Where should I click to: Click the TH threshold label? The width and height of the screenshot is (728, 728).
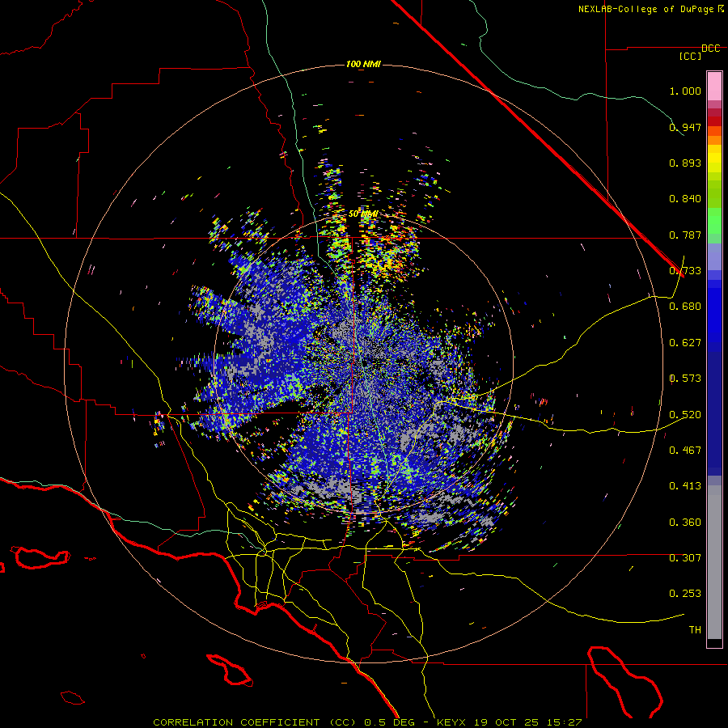tap(695, 630)
